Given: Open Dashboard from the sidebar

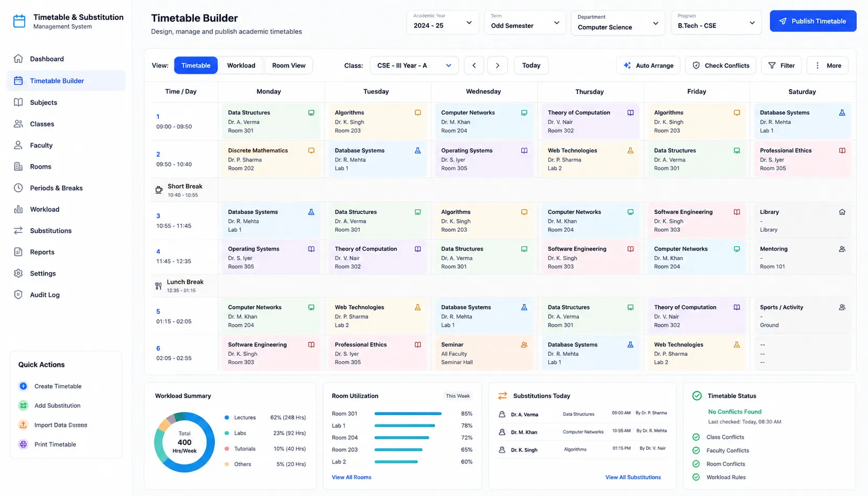Looking at the screenshot, I should 66,59.
